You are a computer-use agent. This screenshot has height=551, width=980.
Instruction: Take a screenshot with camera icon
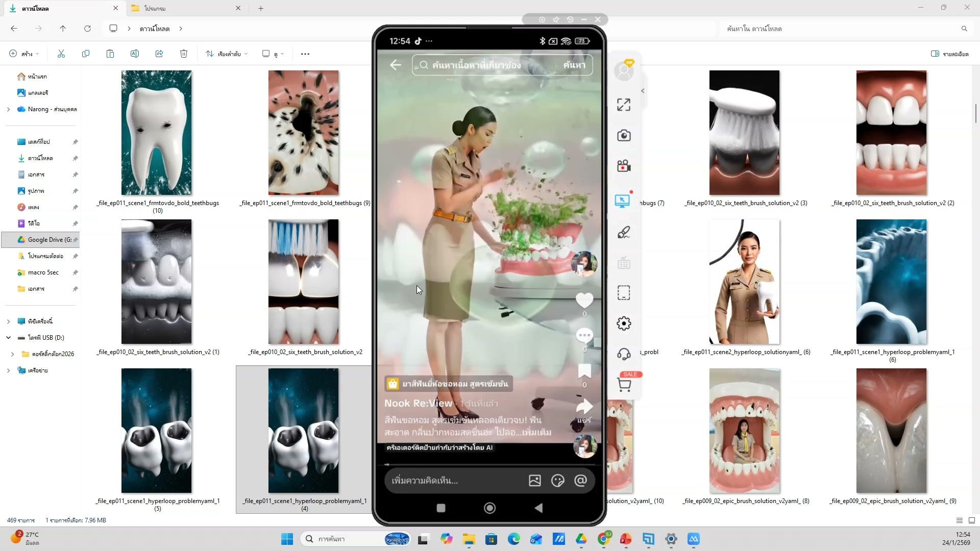(x=623, y=135)
